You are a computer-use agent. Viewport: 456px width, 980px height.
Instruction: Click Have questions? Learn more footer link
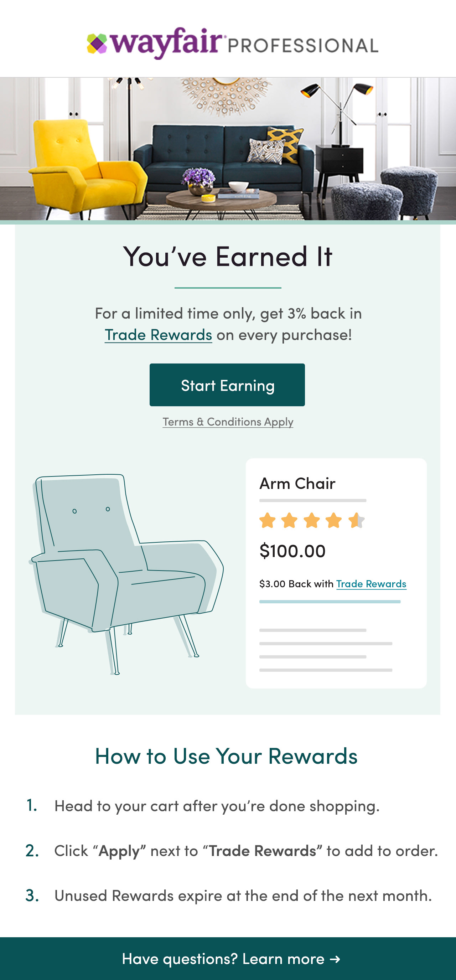coord(230,959)
